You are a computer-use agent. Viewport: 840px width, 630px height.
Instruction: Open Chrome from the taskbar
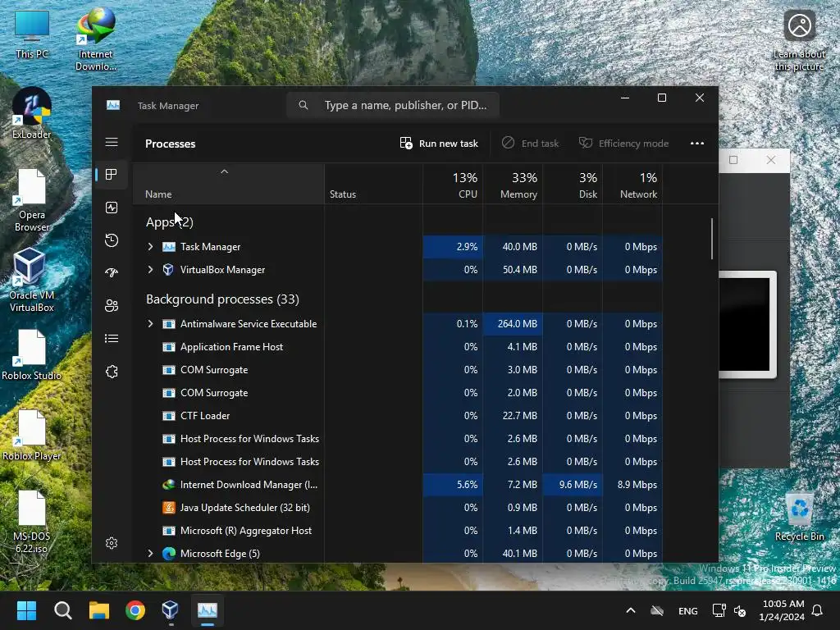click(135, 610)
